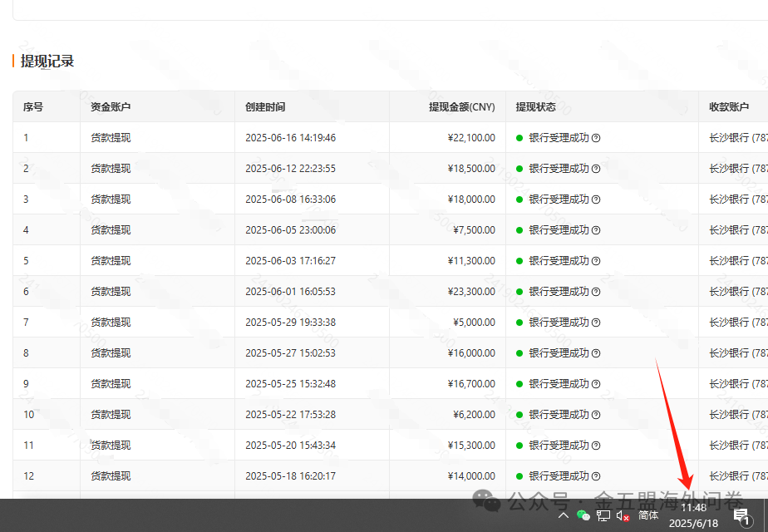Select the timestamp 2025-06-12 22:23:55
The width and height of the screenshot is (768, 532).
click(290, 169)
